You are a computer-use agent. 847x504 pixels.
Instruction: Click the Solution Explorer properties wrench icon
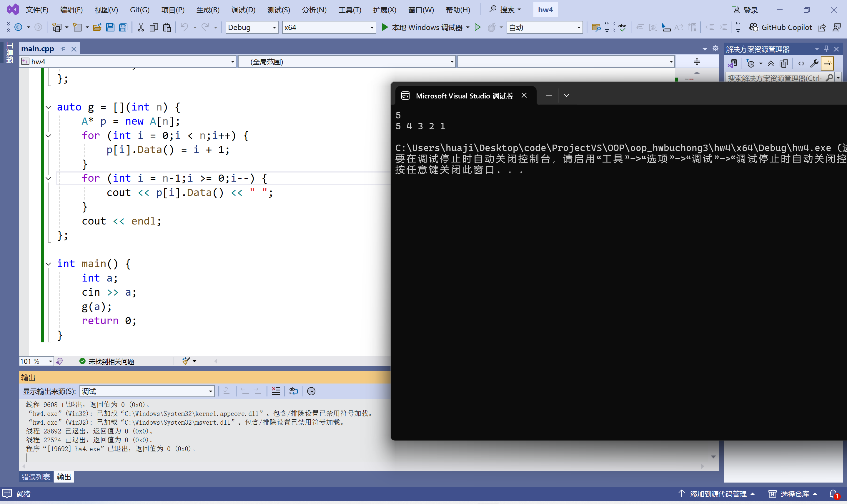[814, 63]
